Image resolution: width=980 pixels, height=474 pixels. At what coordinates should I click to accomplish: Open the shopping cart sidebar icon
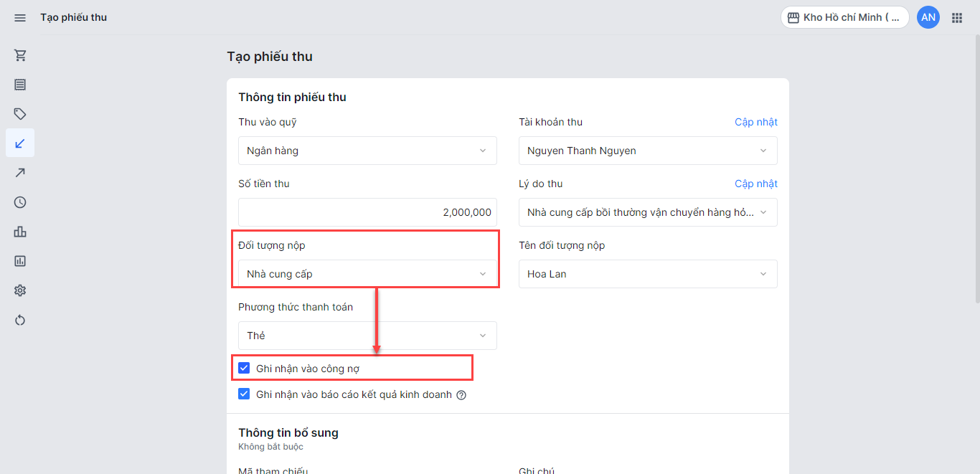point(20,55)
